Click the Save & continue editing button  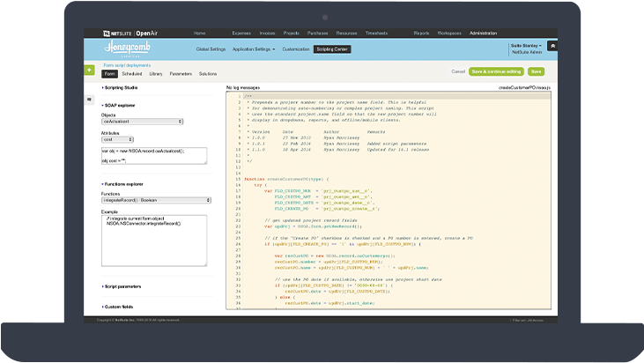click(x=496, y=70)
